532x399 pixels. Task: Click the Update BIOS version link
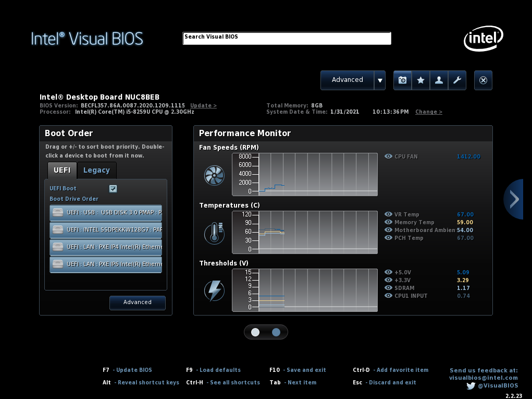coord(203,105)
